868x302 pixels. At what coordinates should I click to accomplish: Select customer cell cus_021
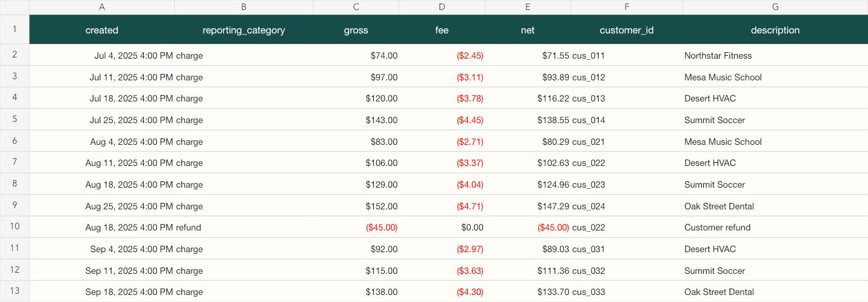[x=627, y=141]
